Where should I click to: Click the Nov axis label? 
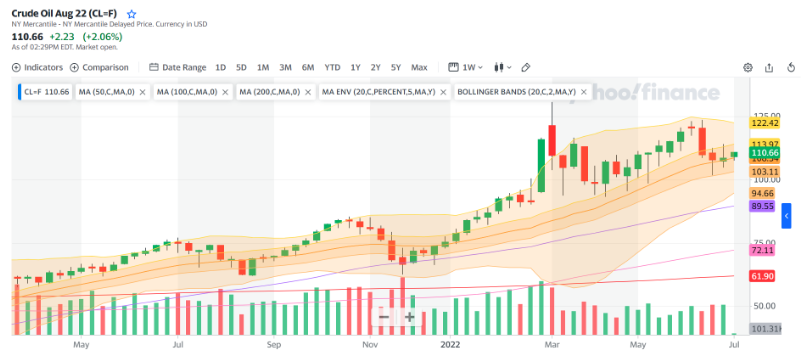[369, 345]
